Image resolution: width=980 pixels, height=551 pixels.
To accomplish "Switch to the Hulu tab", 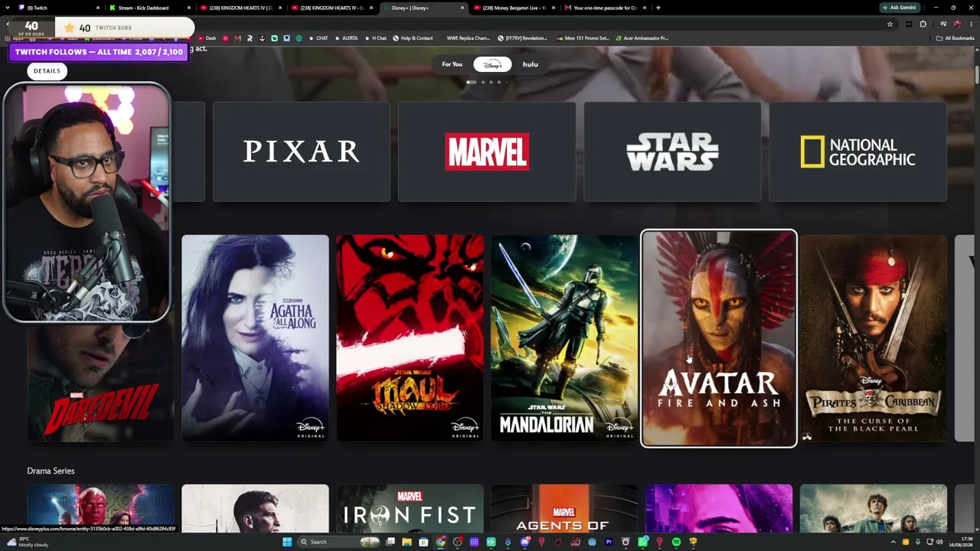I will (531, 64).
